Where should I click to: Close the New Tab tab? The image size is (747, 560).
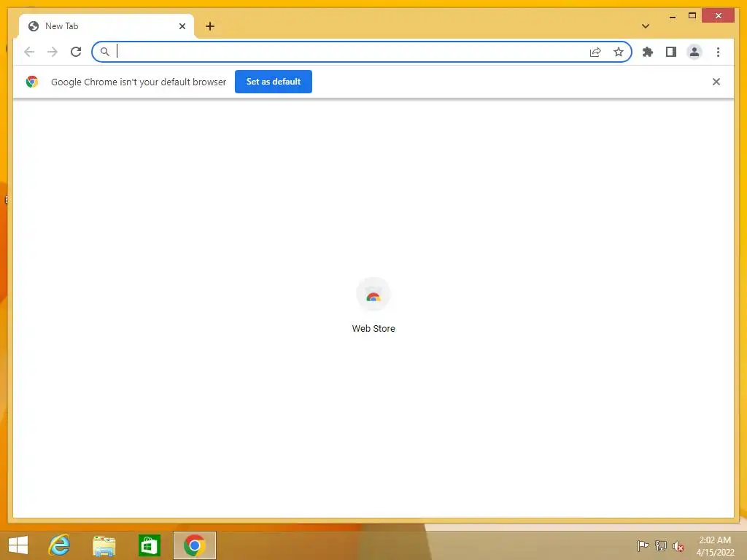point(182,26)
